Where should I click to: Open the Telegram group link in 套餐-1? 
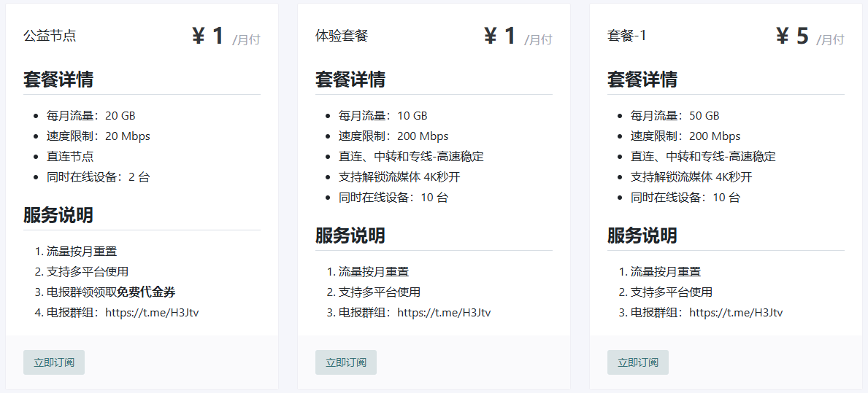point(736,312)
